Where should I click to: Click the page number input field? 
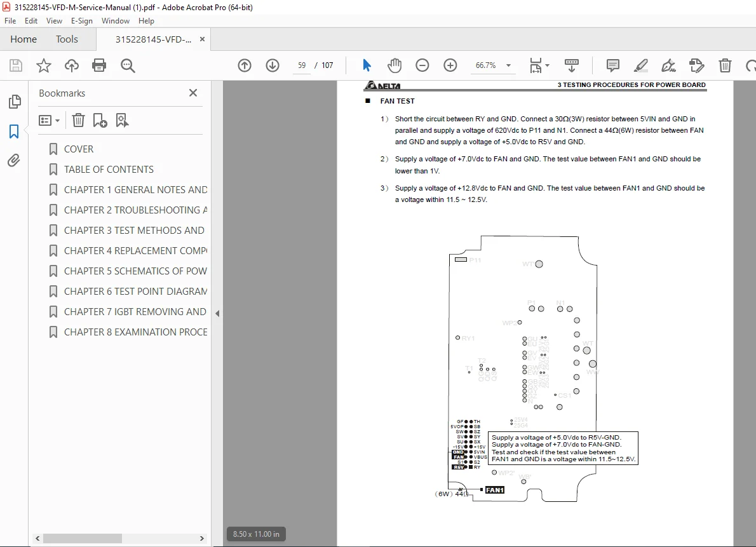[x=302, y=65]
